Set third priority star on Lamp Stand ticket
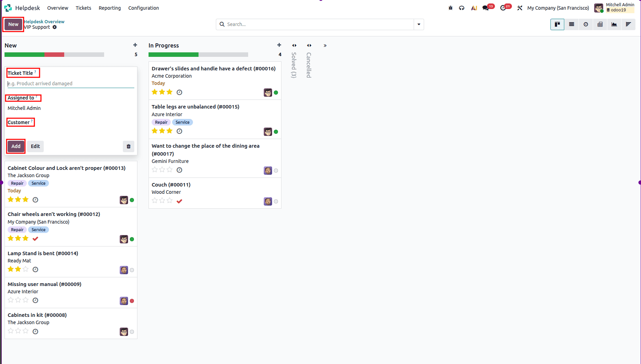The width and height of the screenshot is (641, 364). pyautogui.click(x=26, y=269)
